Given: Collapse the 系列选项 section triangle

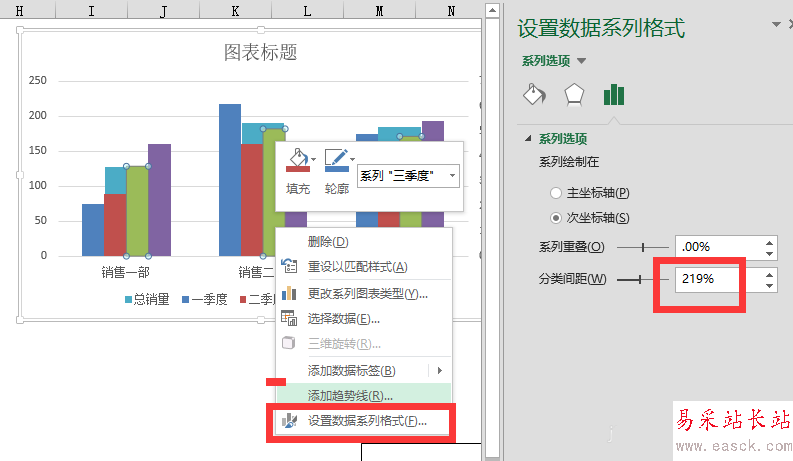Looking at the screenshot, I should pos(528,138).
